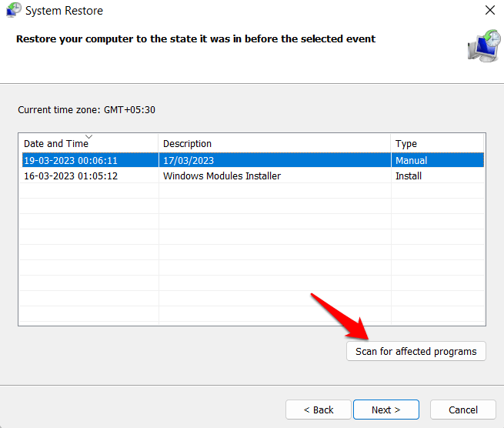The width and height of the screenshot is (504, 428).
Task: Sort list by Type column header
Action: point(406,144)
